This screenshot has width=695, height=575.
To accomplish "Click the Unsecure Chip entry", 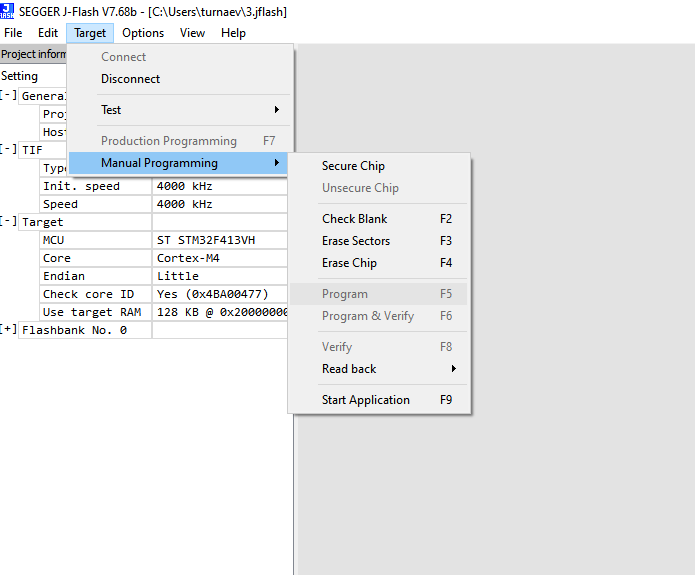I will [x=379, y=188].
